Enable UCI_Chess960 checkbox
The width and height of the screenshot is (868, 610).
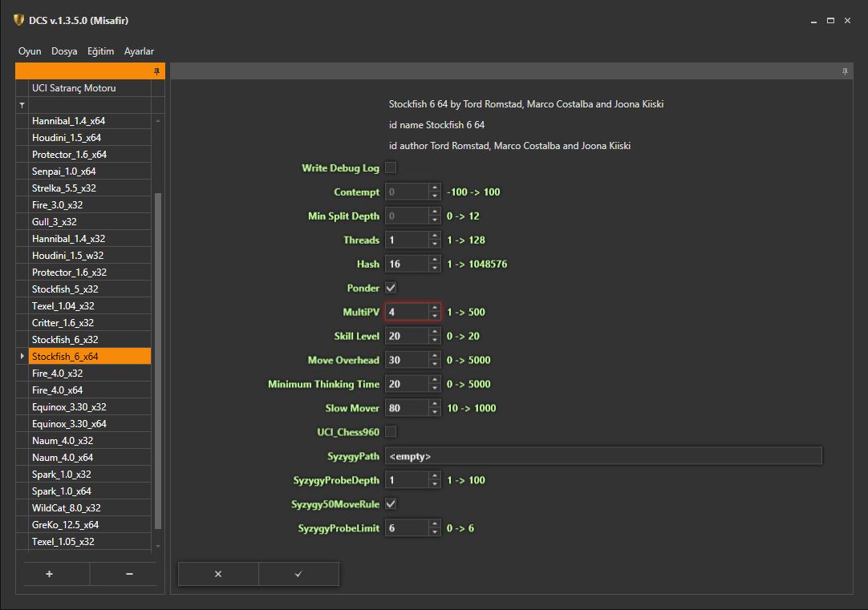click(x=390, y=432)
